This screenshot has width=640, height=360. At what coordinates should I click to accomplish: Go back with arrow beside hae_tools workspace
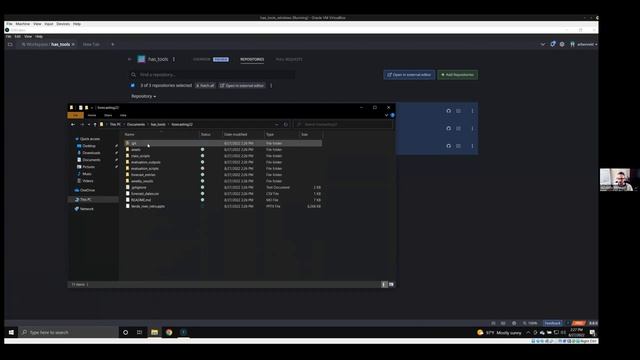point(130,60)
